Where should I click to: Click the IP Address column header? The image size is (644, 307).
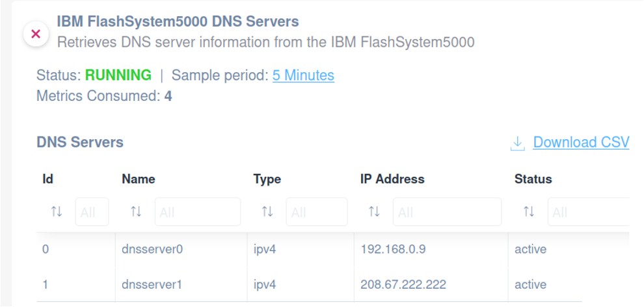[392, 179]
